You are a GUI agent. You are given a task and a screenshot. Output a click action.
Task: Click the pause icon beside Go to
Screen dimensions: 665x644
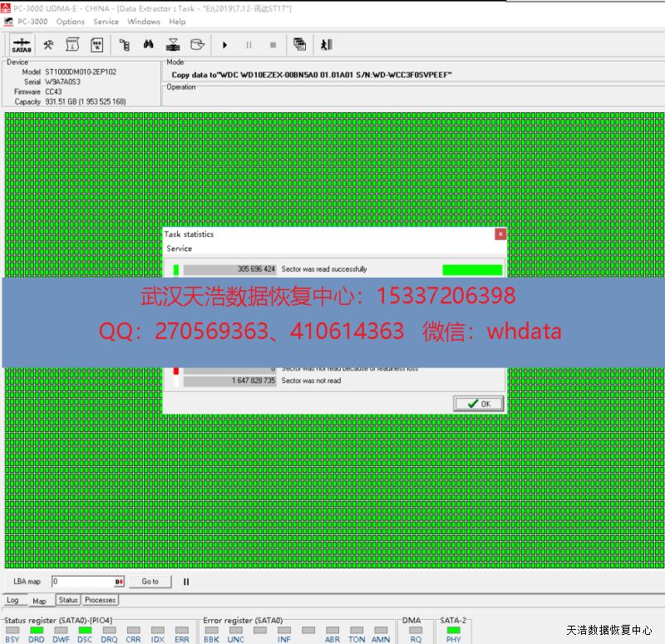pyautogui.click(x=186, y=582)
